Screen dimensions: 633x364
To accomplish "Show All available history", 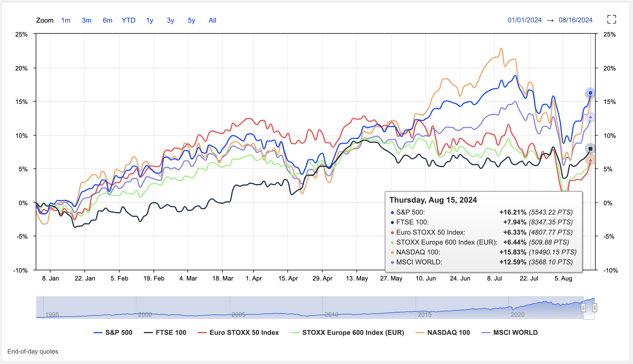I will (x=213, y=20).
